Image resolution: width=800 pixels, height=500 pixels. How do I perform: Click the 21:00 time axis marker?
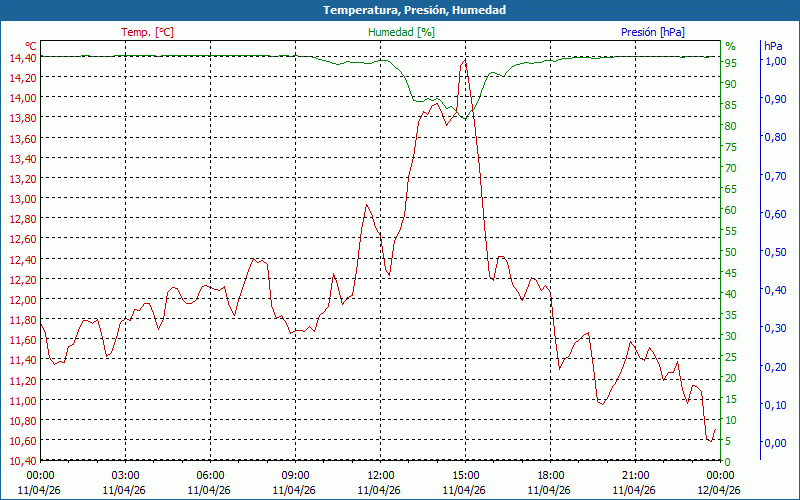(x=635, y=475)
